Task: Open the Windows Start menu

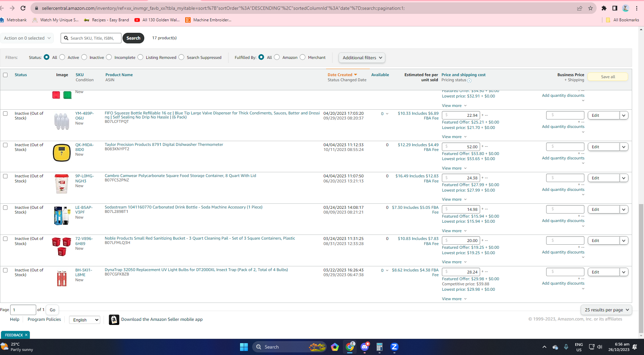Action: click(244, 347)
